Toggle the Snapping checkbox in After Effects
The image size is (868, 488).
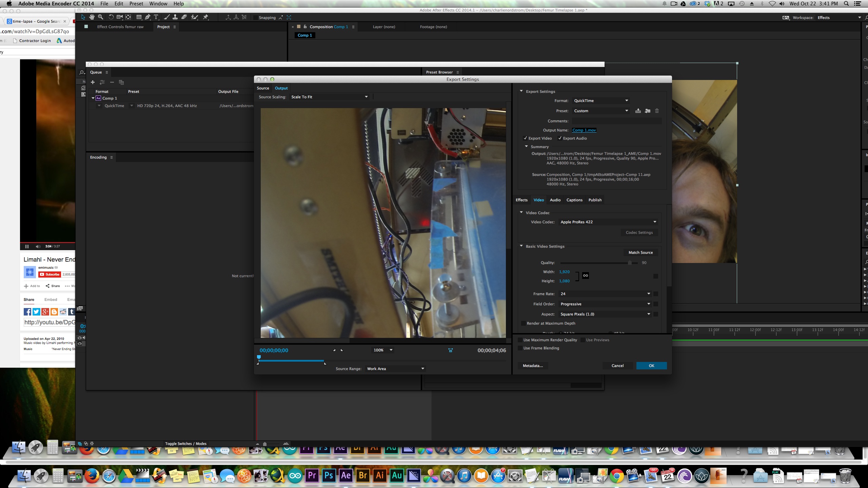255,18
